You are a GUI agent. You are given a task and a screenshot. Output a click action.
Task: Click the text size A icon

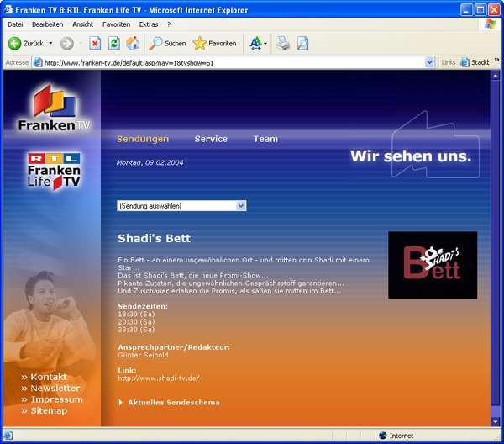pyautogui.click(x=256, y=44)
